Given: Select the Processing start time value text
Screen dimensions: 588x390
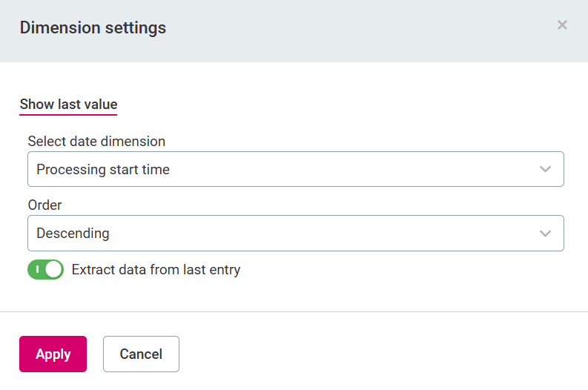Looking at the screenshot, I should pos(103,169).
